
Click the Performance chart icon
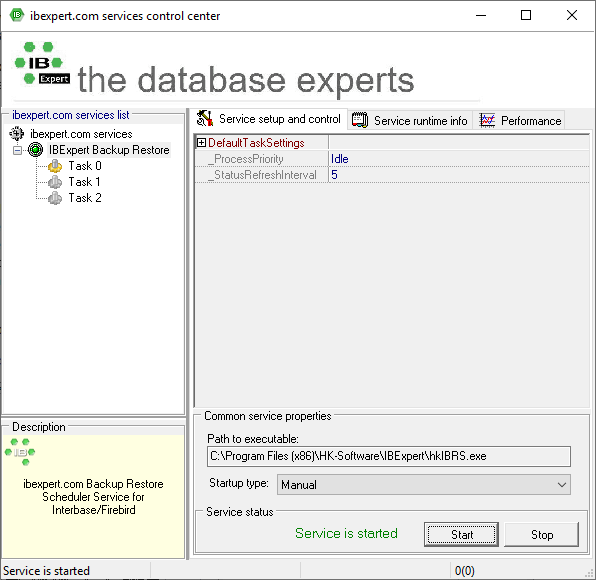(487, 120)
